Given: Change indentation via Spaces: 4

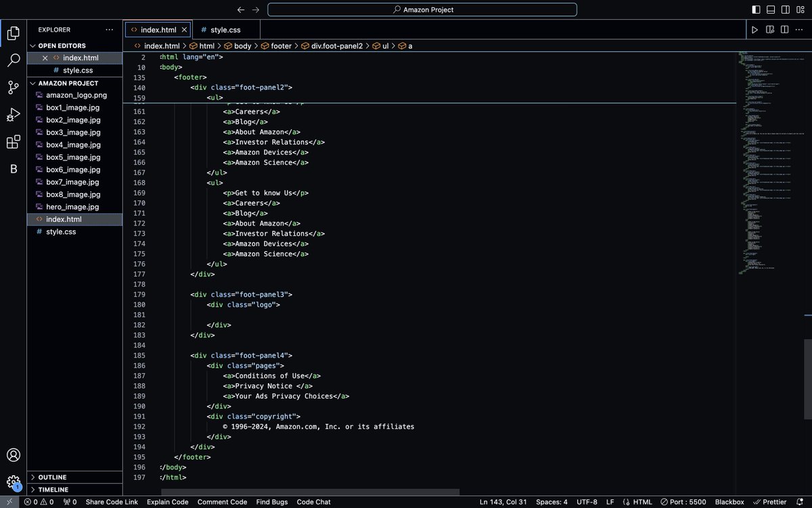Looking at the screenshot, I should click(551, 502).
